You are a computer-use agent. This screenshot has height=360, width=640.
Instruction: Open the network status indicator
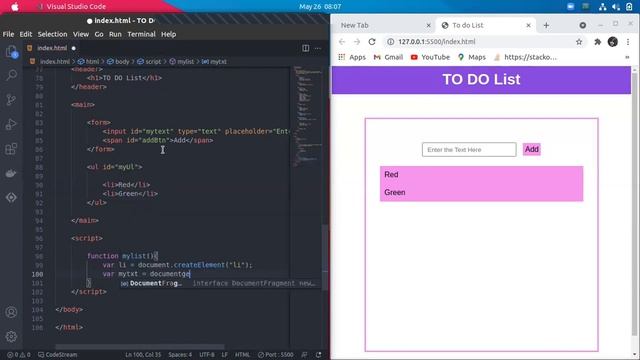602,7
